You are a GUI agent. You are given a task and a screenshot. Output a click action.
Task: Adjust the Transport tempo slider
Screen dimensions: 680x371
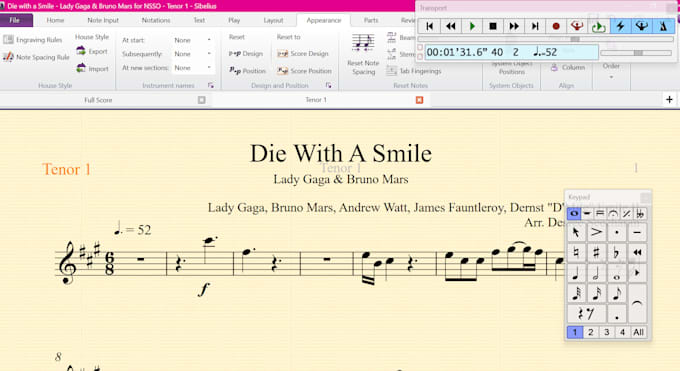(x=636, y=53)
